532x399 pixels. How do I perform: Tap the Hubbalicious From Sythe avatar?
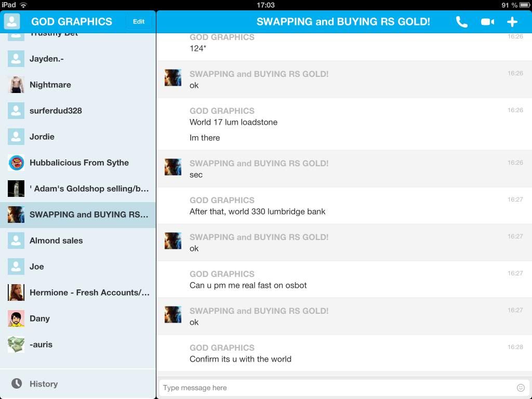[16, 163]
